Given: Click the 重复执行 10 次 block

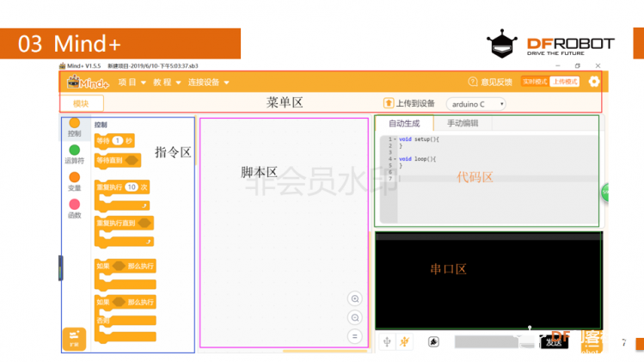Looking at the screenshot, I should tap(122, 195).
